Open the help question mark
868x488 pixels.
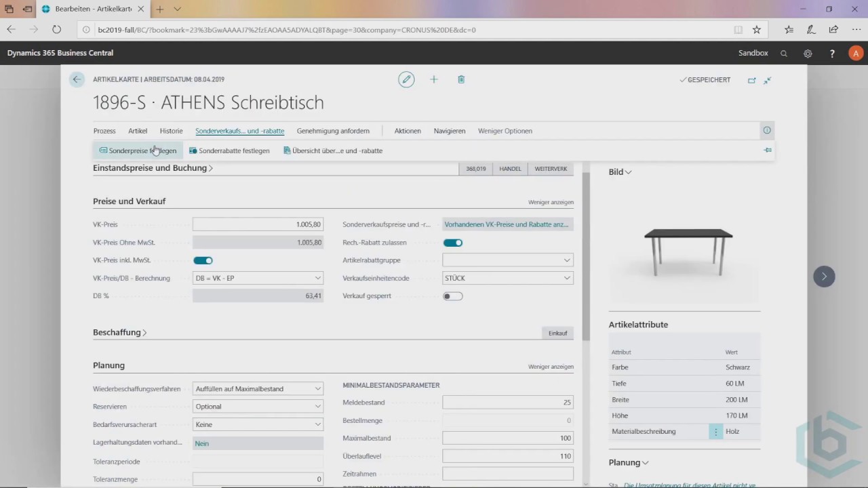(832, 54)
